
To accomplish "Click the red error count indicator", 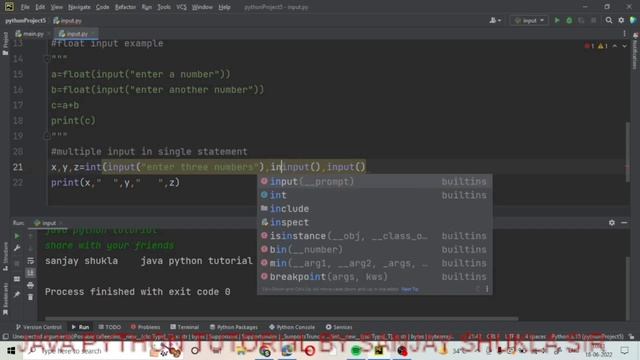I will point(589,46).
